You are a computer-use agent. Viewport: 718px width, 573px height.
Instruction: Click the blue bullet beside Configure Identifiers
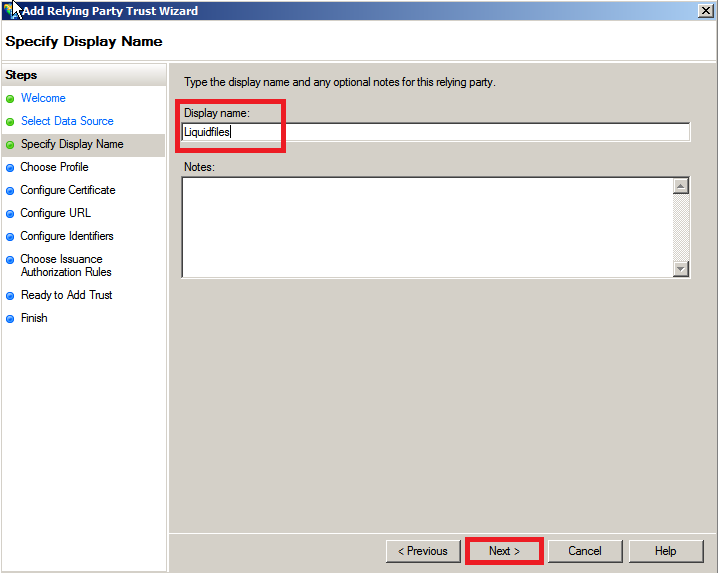[x=10, y=237]
